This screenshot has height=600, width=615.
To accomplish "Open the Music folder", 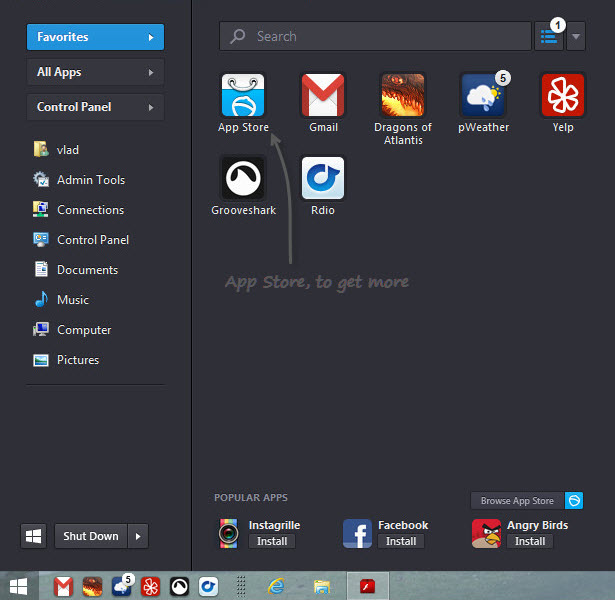I will tap(61, 300).
